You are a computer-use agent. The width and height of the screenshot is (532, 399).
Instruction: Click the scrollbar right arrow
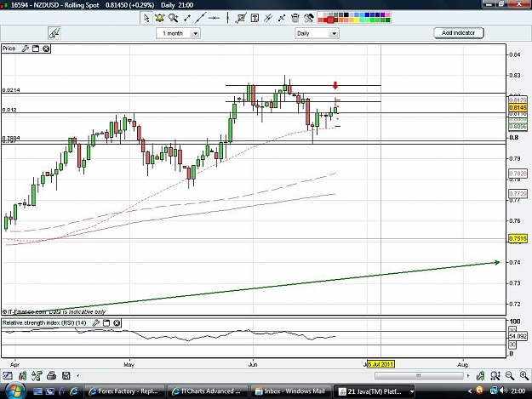(468, 376)
